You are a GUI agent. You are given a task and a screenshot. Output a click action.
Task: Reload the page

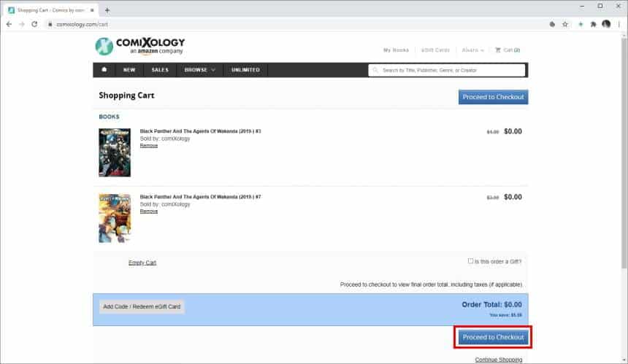pyautogui.click(x=34, y=24)
